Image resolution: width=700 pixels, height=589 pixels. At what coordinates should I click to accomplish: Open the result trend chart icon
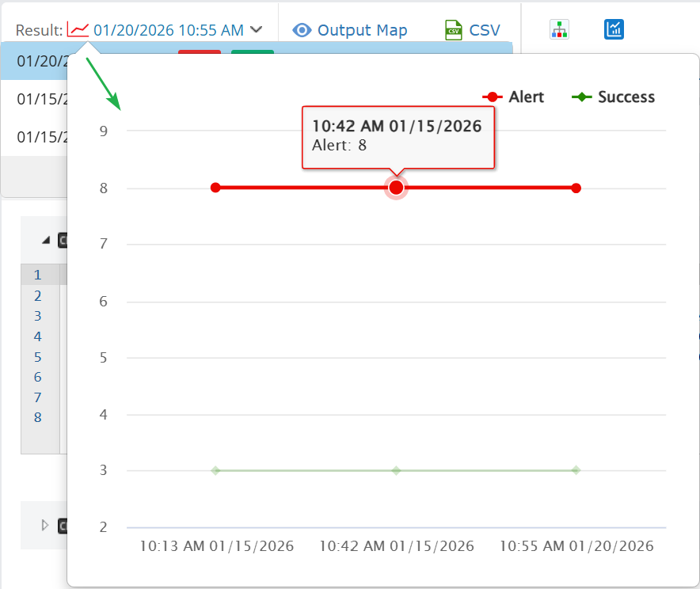[78, 29]
